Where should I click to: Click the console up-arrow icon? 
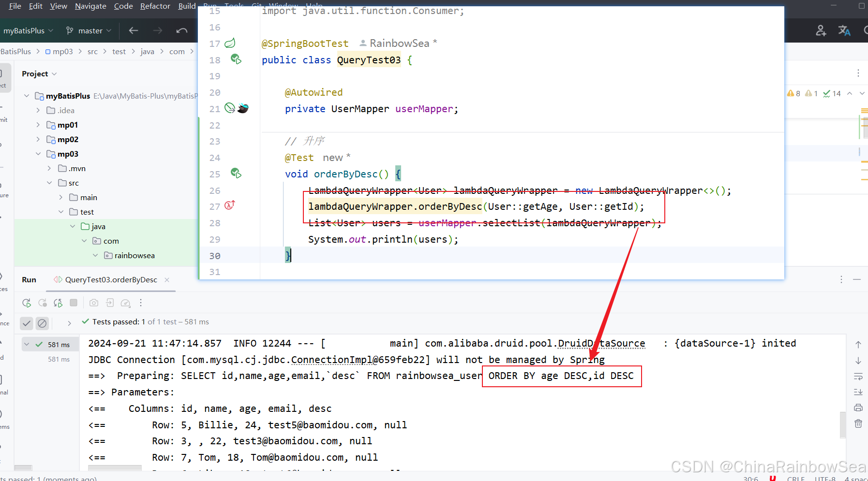click(858, 345)
